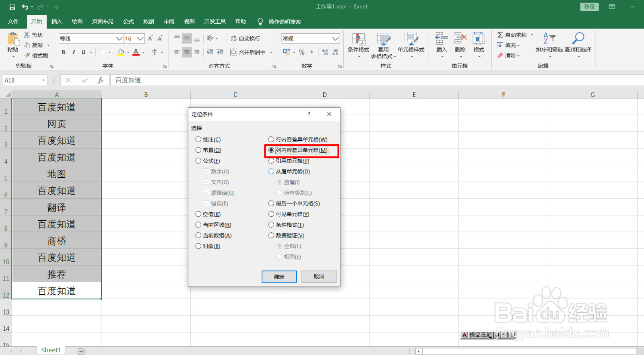Open the font size dropdown

point(140,39)
